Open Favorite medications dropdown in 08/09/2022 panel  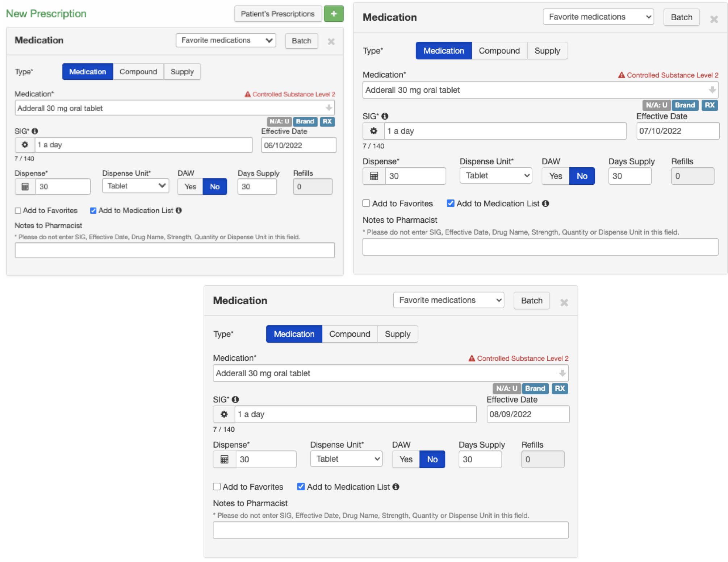click(x=449, y=300)
